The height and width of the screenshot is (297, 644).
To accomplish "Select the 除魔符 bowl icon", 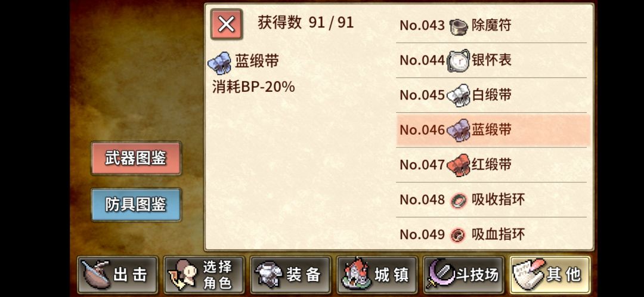I will 458,26.
